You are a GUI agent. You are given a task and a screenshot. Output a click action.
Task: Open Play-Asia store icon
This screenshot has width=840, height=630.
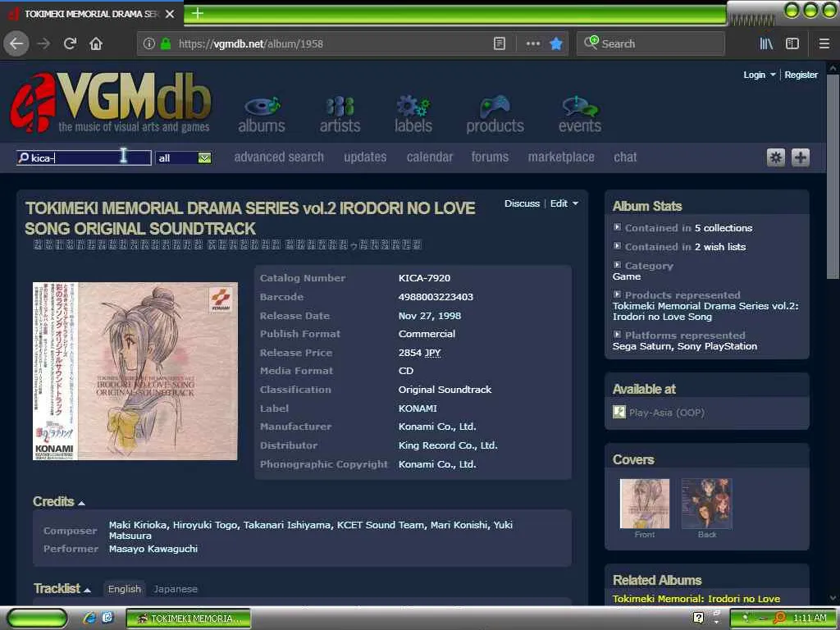pyautogui.click(x=619, y=412)
